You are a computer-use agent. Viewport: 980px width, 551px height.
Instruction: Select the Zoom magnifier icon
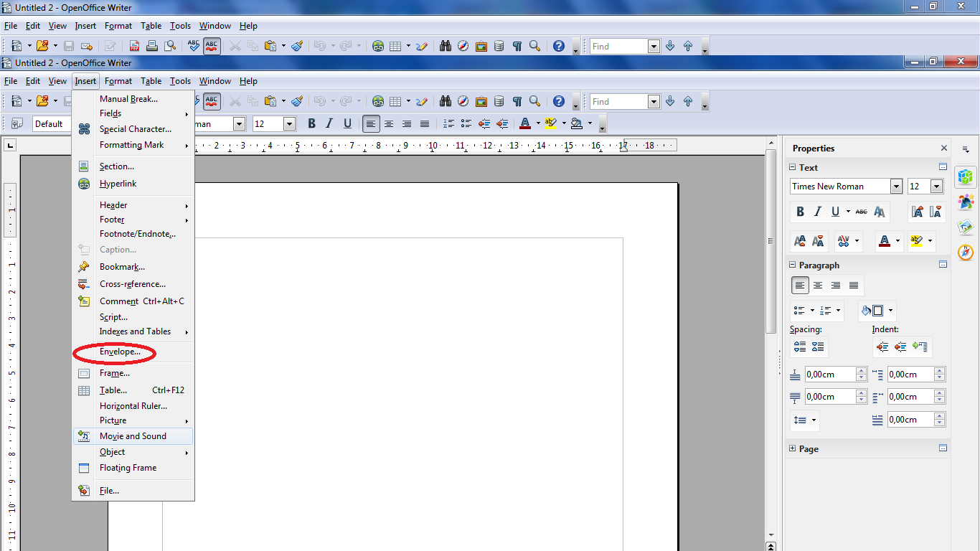(535, 101)
